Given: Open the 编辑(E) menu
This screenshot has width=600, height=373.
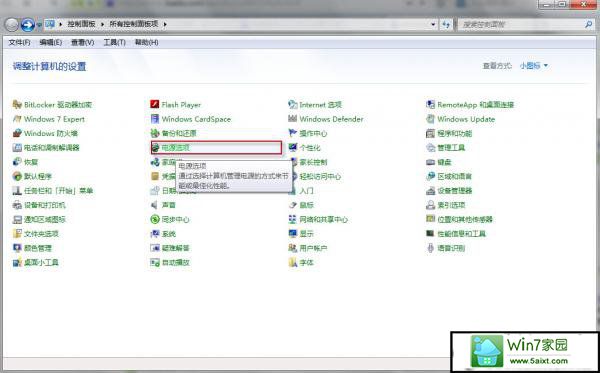Looking at the screenshot, I should (51, 42).
